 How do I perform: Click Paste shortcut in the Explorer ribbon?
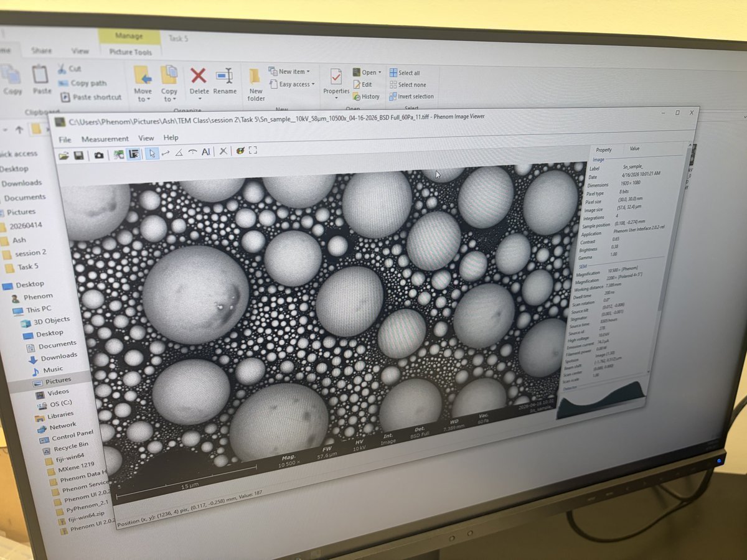coord(91,97)
